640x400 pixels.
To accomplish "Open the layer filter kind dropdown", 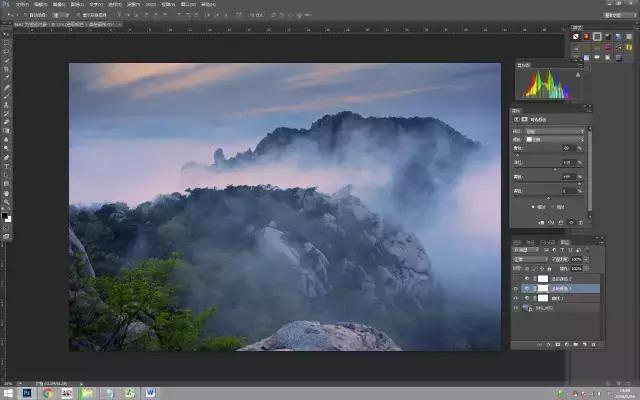I will (x=526, y=250).
